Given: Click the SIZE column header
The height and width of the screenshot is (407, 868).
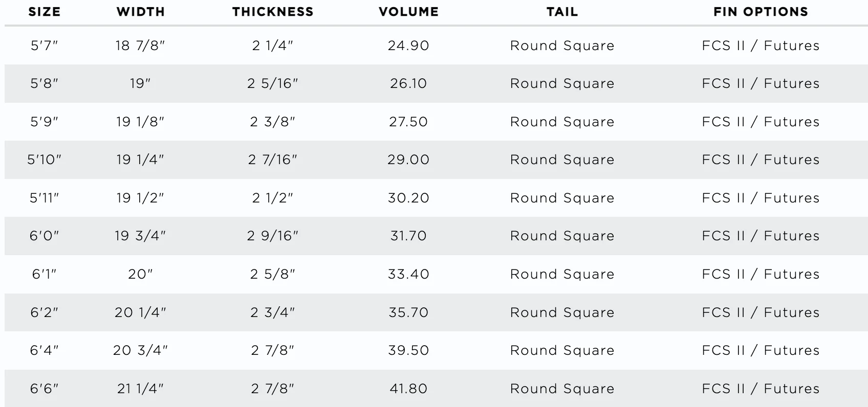Looking at the screenshot, I should pyautogui.click(x=45, y=12).
